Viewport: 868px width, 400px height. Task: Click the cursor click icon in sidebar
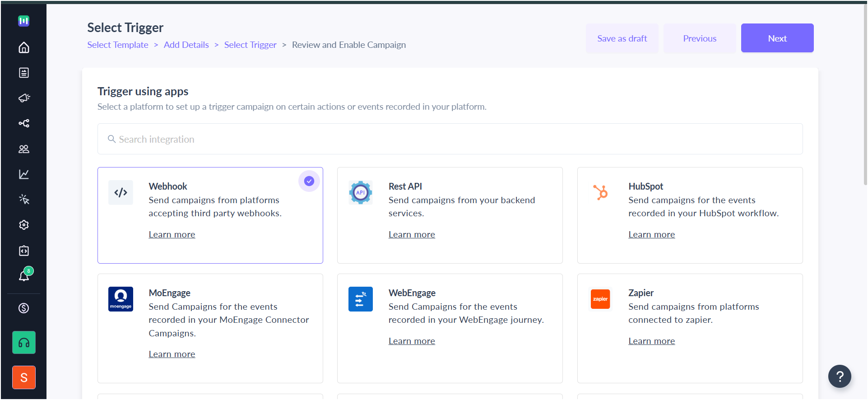point(24,200)
